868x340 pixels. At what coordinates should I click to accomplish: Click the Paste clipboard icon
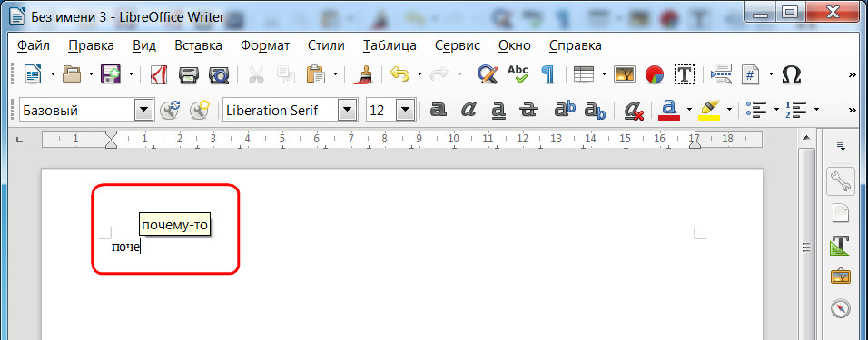[315, 74]
